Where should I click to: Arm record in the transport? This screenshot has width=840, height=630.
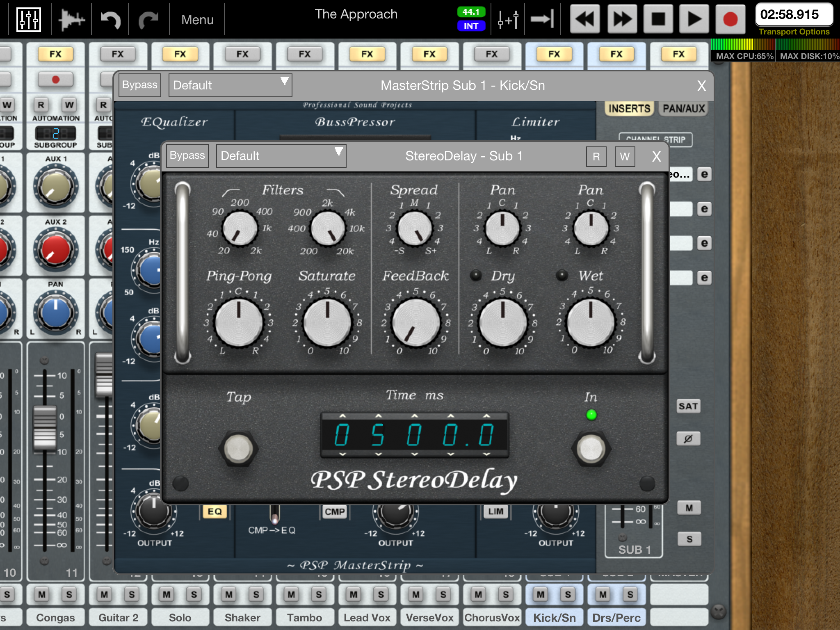pos(730,19)
